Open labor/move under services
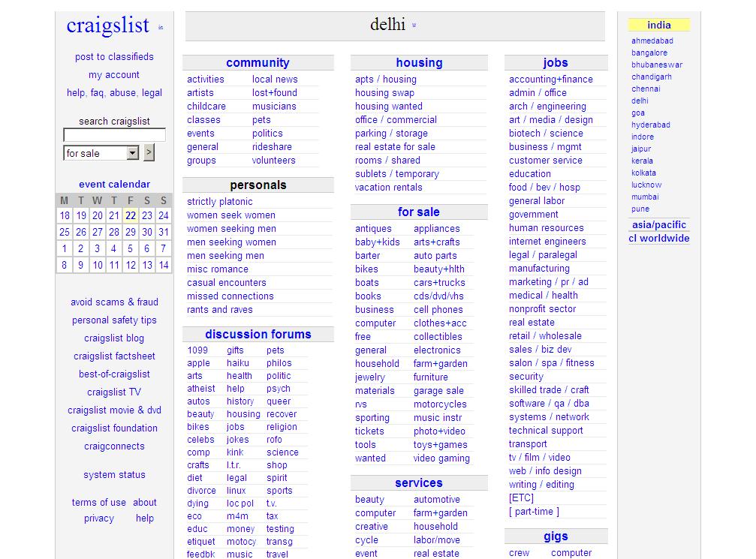Image resolution: width=756 pixels, height=559 pixels. 436,539
